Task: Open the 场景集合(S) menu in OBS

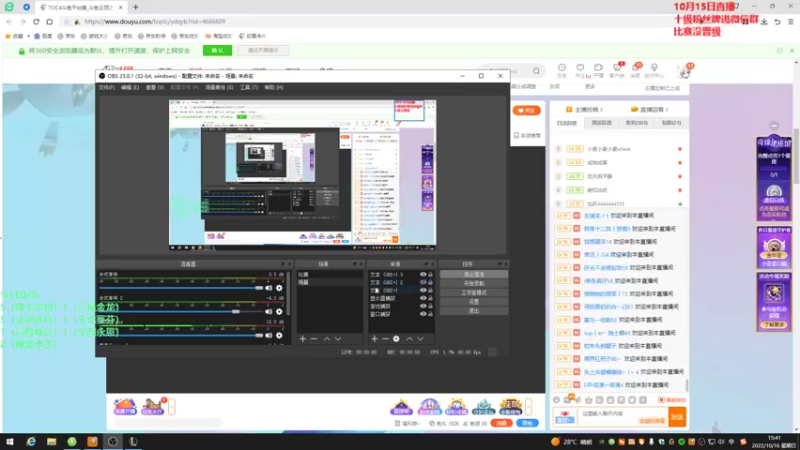Action: (x=219, y=88)
